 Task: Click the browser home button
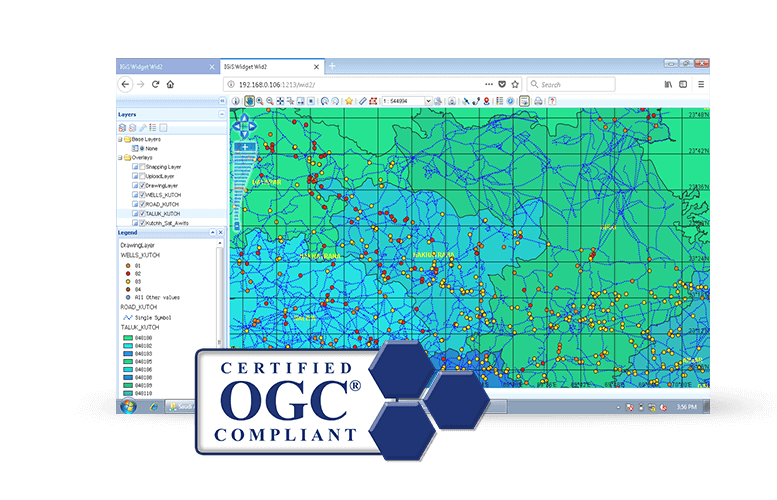pos(170,84)
